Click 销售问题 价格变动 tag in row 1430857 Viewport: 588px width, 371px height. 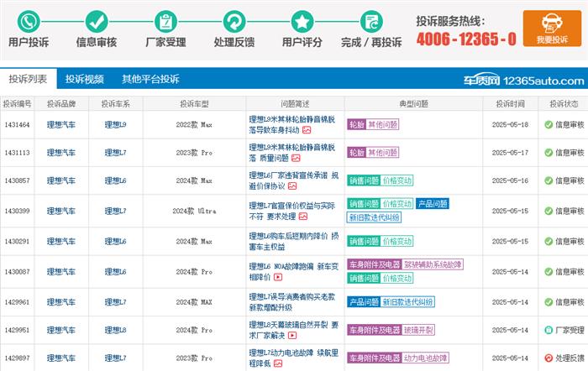[x=381, y=180]
